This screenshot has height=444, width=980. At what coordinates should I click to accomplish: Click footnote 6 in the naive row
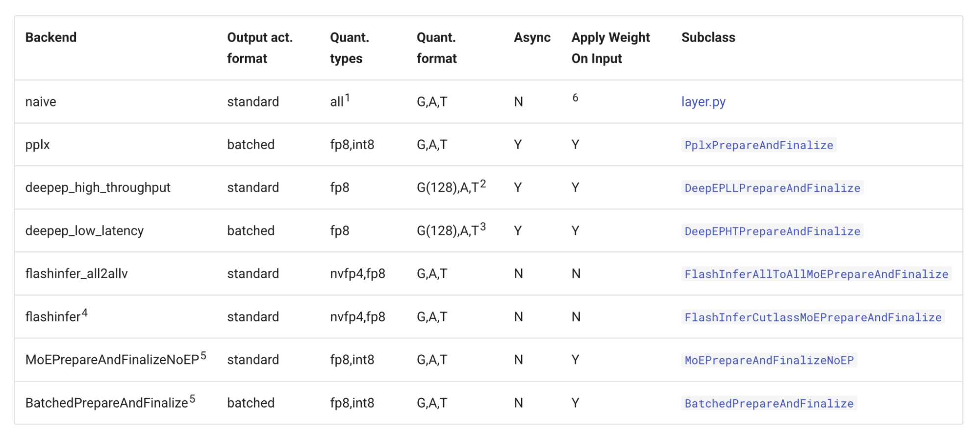point(575,98)
